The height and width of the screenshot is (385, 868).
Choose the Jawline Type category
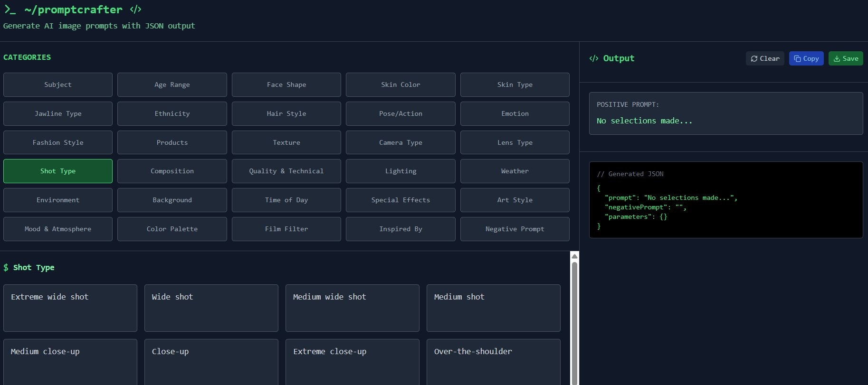pyautogui.click(x=58, y=113)
